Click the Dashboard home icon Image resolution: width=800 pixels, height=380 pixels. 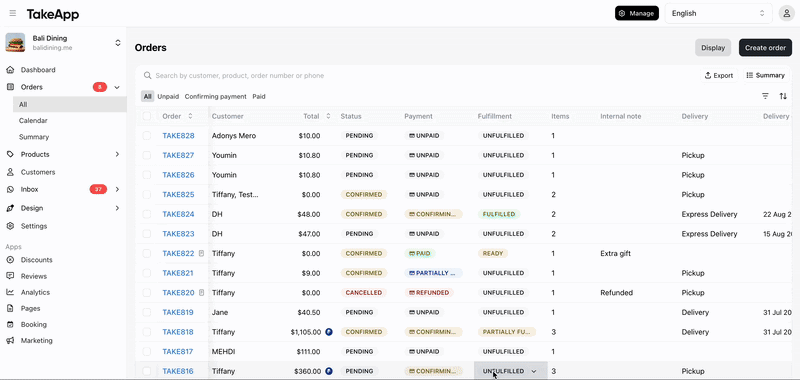tap(10, 70)
